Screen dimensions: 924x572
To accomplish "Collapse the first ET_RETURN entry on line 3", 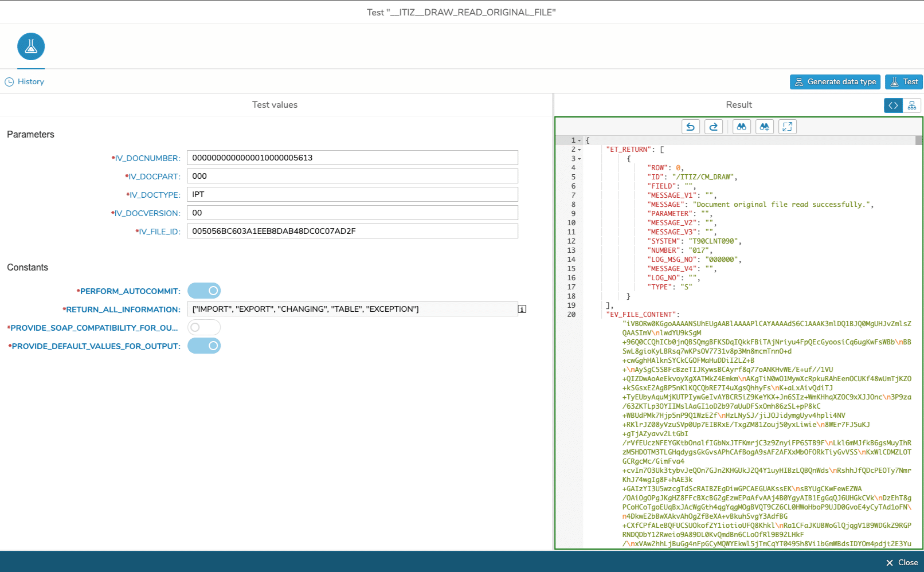I will (580, 158).
